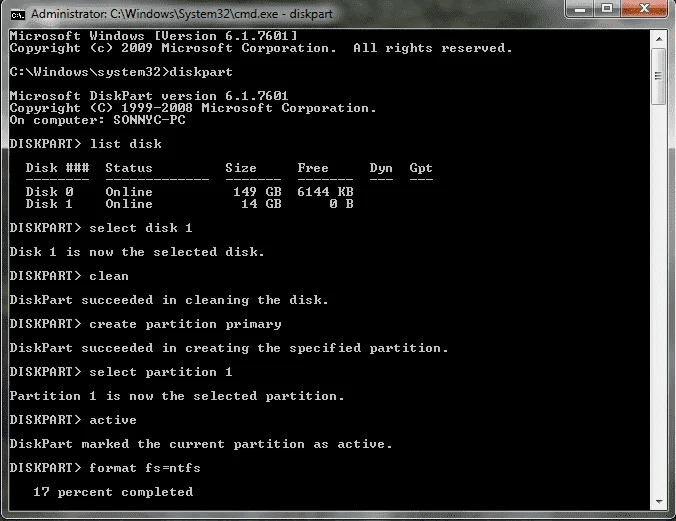Click the 'create partition primary' command
The height and width of the screenshot is (521, 676).
coord(185,324)
